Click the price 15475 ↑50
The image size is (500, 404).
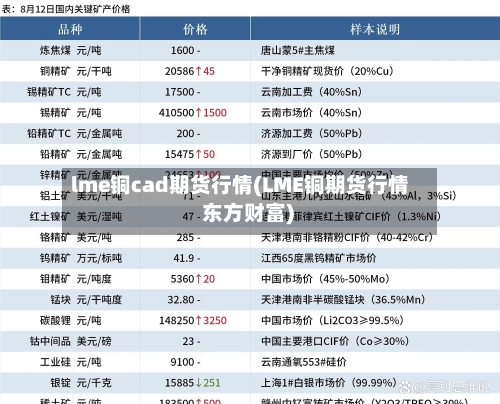click(190, 154)
